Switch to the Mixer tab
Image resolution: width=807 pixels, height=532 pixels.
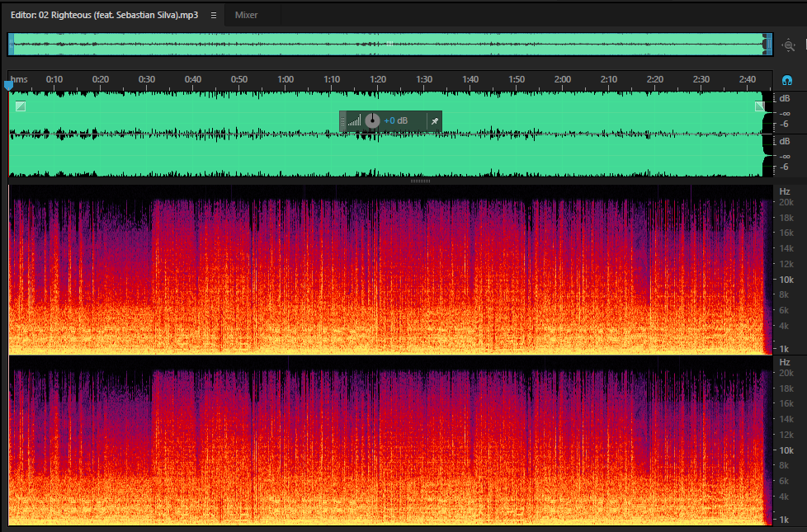(x=246, y=16)
